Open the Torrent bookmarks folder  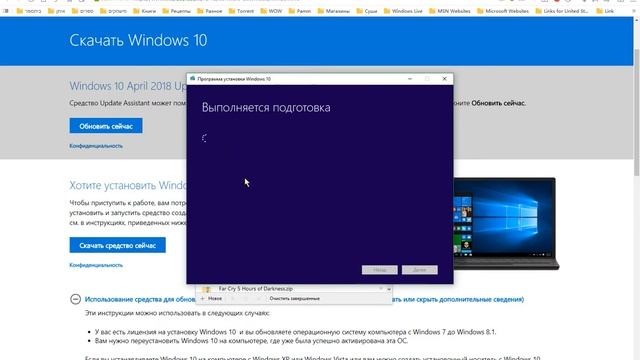click(241, 11)
